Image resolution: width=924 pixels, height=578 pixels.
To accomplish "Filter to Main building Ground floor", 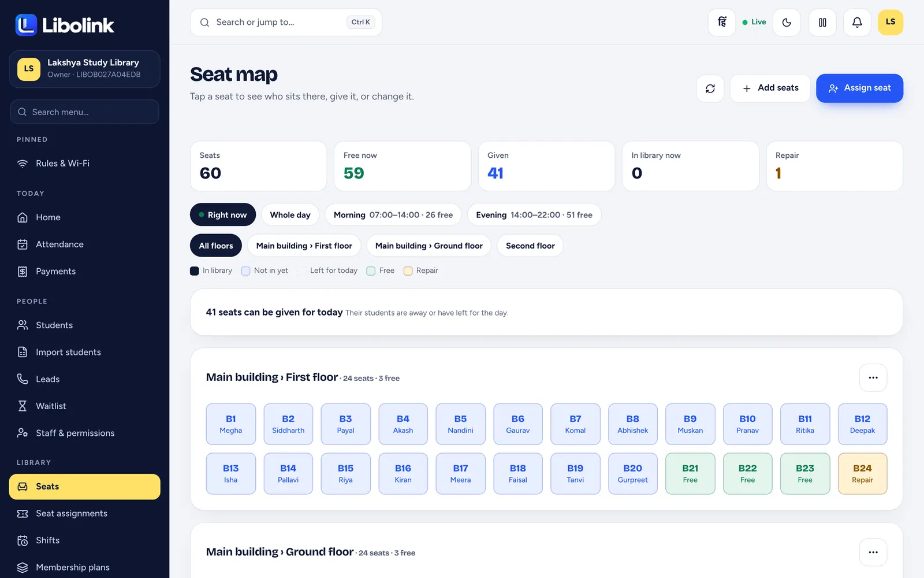I will click(429, 246).
